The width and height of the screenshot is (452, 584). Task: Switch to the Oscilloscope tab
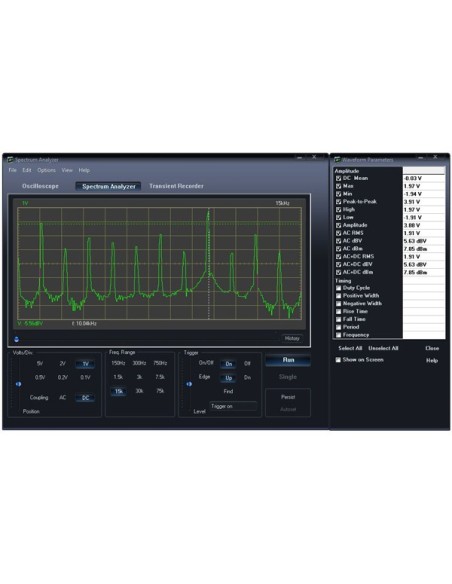40,186
